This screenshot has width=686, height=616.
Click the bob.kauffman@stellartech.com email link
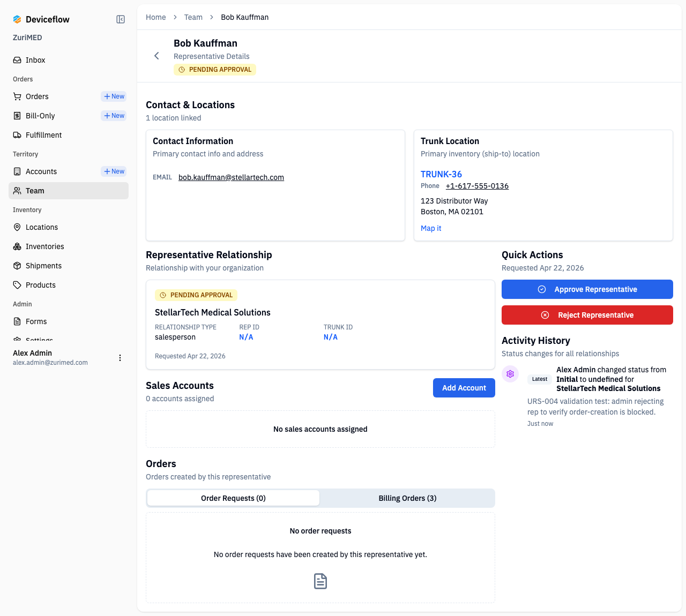(x=231, y=177)
